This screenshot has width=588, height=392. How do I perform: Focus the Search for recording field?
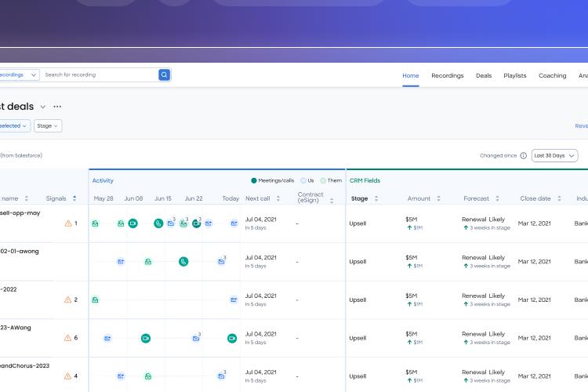pos(100,74)
